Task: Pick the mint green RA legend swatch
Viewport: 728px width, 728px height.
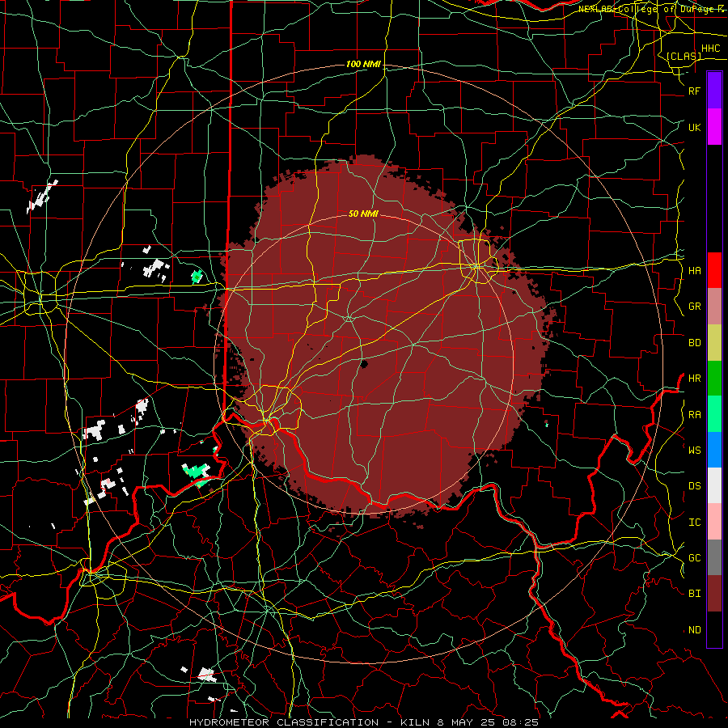Action: click(x=714, y=414)
